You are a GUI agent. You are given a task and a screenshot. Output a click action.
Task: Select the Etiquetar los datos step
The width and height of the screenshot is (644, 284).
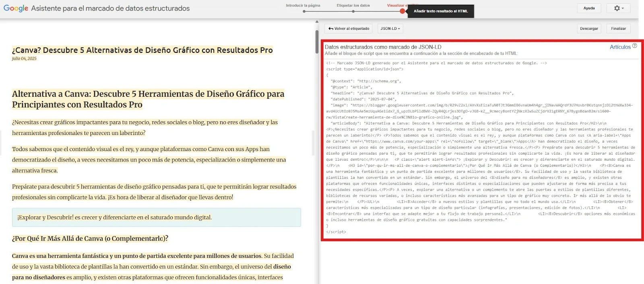coord(353,6)
